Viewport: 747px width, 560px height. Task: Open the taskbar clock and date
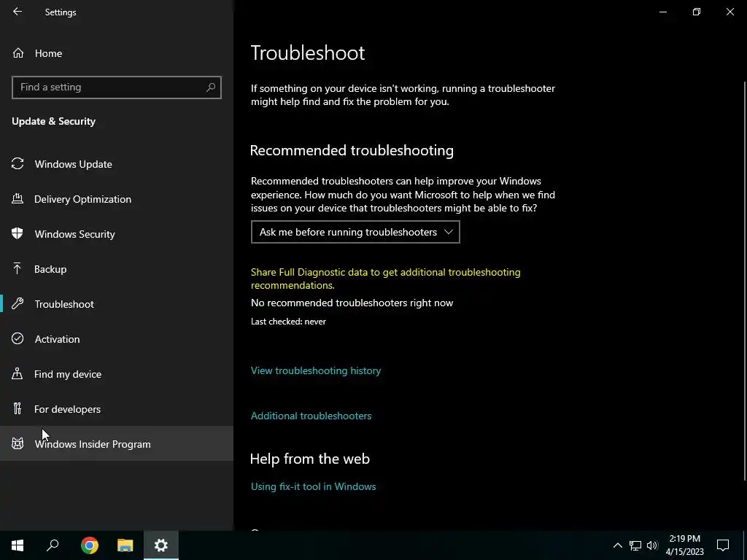coord(684,545)
